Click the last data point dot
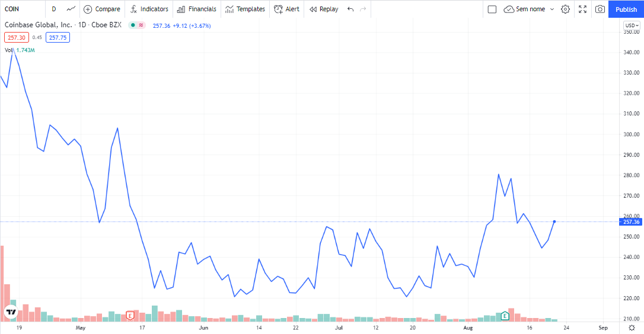644x334 pixels. 554,221
